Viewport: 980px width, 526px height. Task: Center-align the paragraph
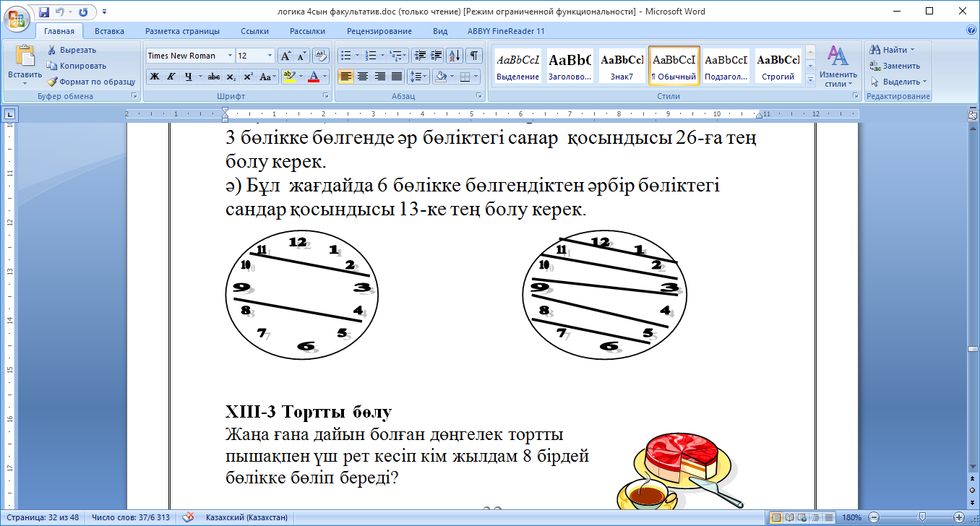click(x=363, y=77)
